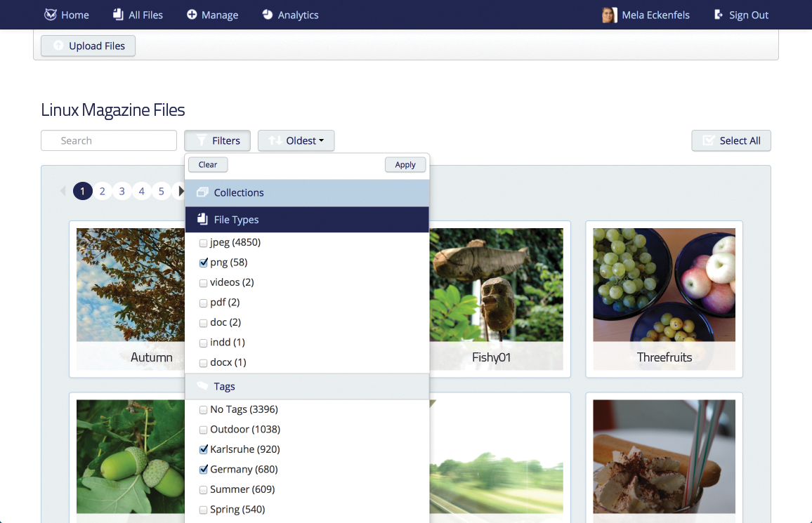Screen dimensions: 812x523
Task: Click the Search input field
Action: click(x=109, y=140)
